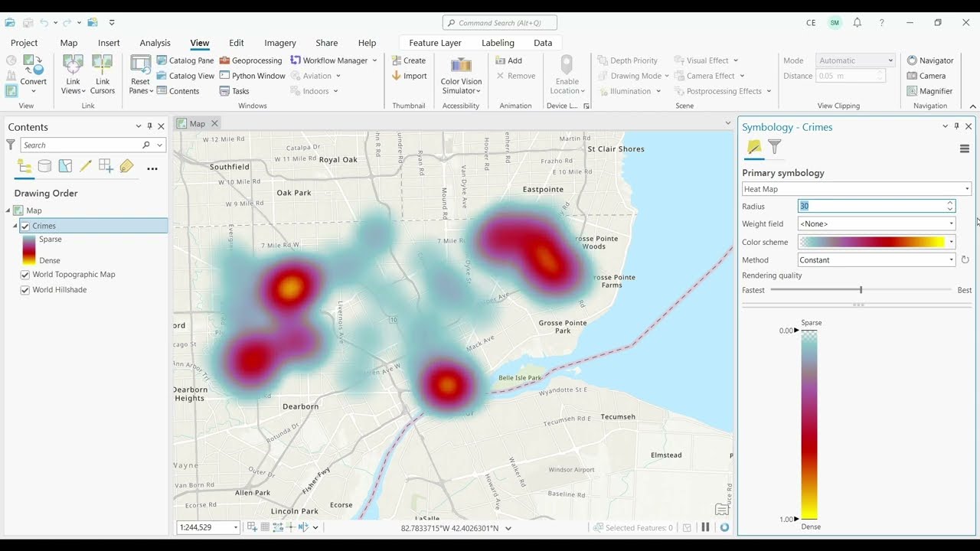Image resolution: width=980 pixels, height=551 pixels.
Task: Switch to the Imagery ribbon tab
Action: pyautogui.click(x=280, y=43)
